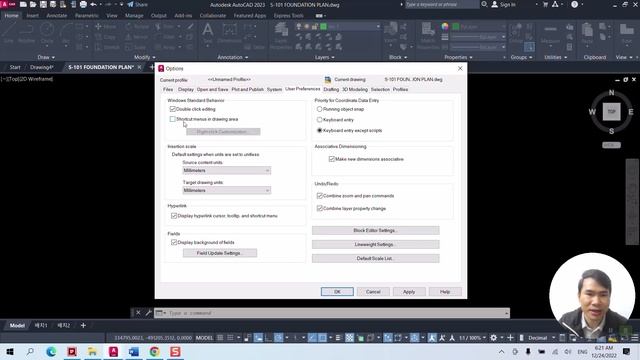The width and height of the screenshot is (640, 360).
Task: Open the Autodesk App Store cart icon
Action: pos(545,4)
